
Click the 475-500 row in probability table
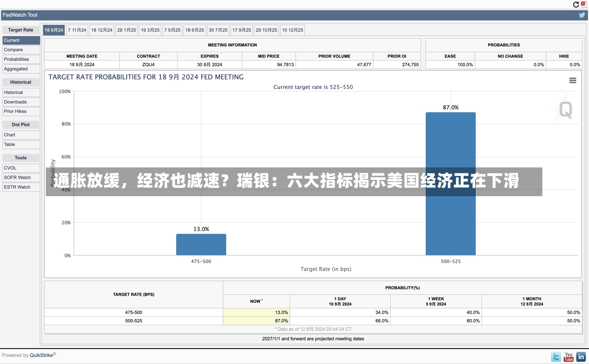pos(313,312)
